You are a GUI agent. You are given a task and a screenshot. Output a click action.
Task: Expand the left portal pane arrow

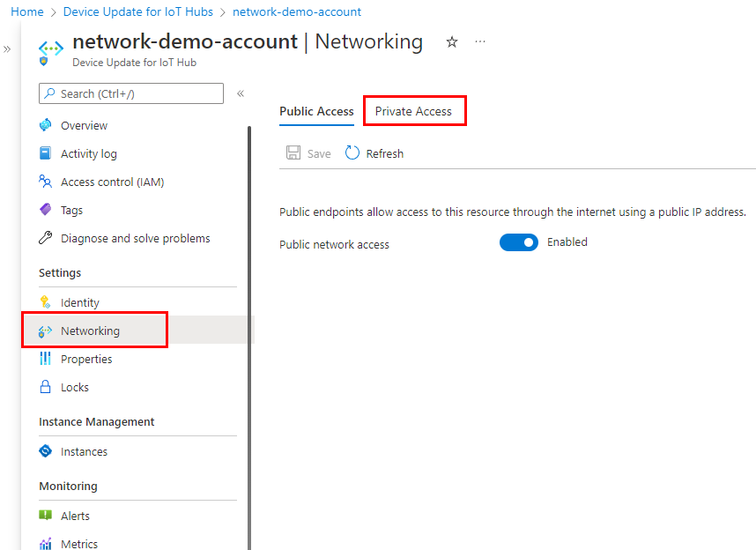point(7,50)
